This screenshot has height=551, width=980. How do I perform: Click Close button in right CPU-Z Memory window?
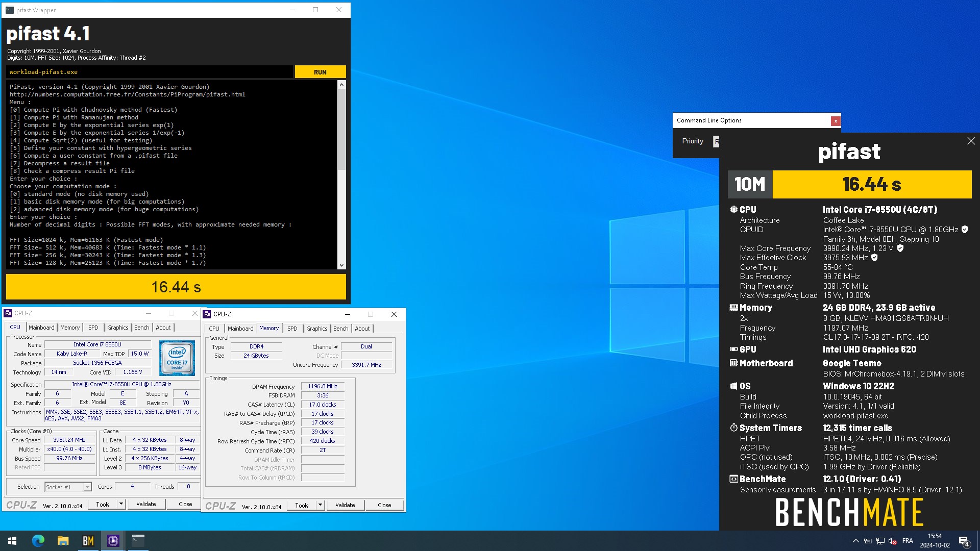(x=384, y=505)
